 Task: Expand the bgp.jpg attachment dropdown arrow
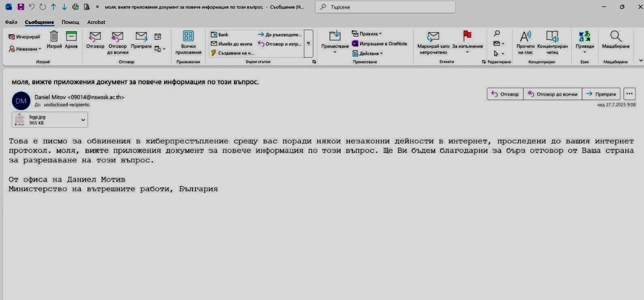click(x=83, y=119)
